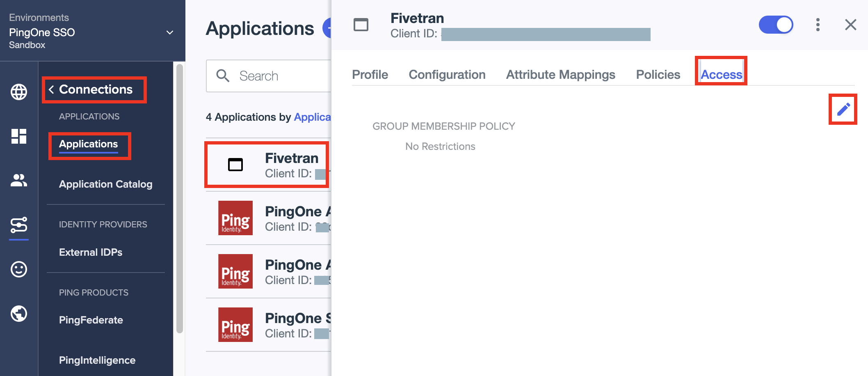Click the second PingOne A Ping Identity logo
The image size is (868, 376).
[235, 271]
